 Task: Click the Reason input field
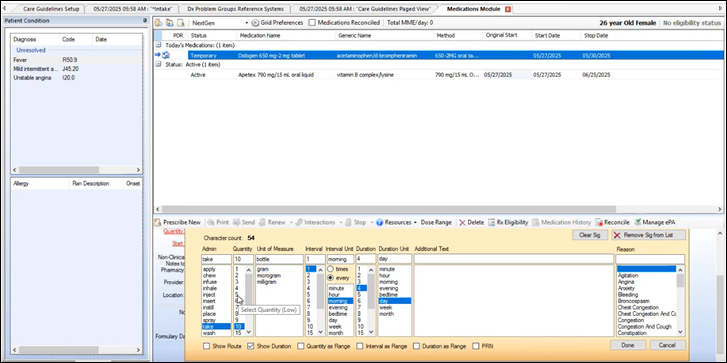pos(650,259)
